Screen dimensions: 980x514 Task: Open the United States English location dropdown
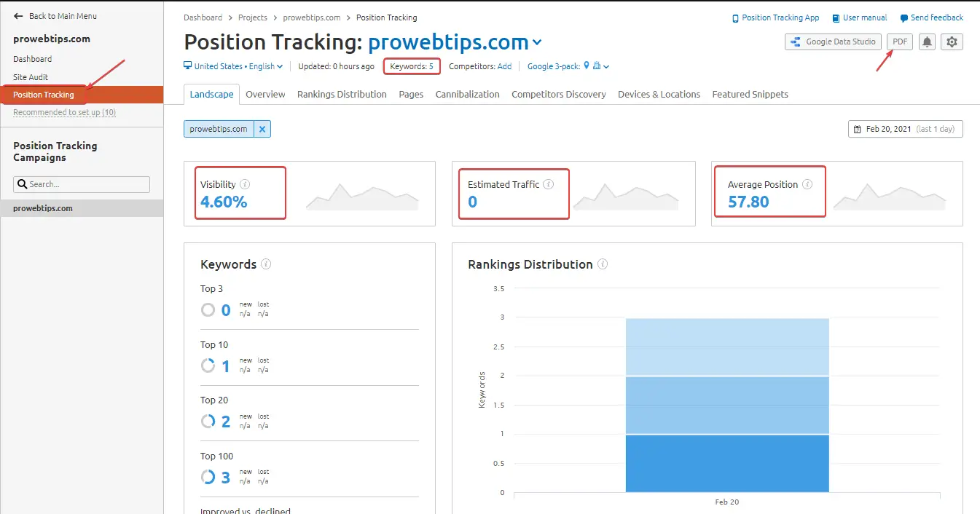233,66
